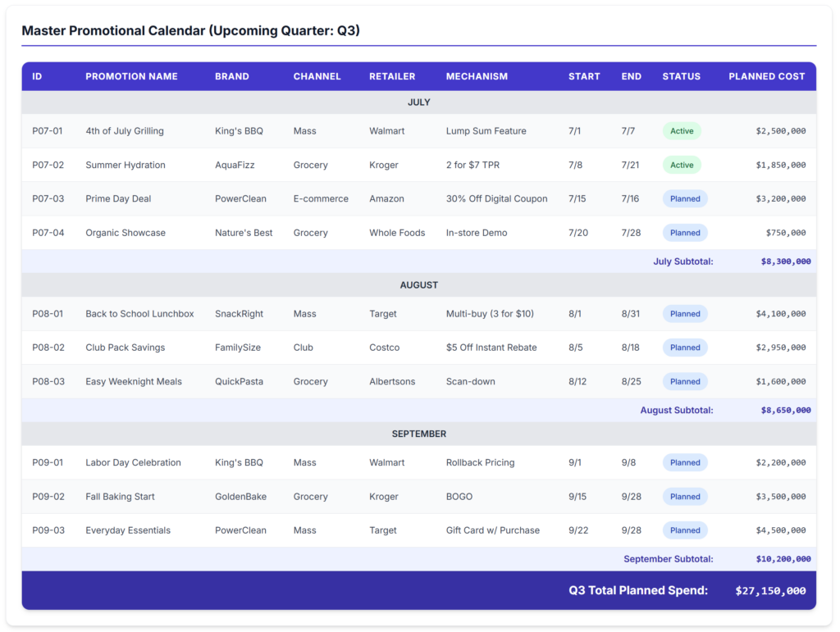
Task: Click the $5 Off Instant Rebate mechanism
Action: point(491,348)
